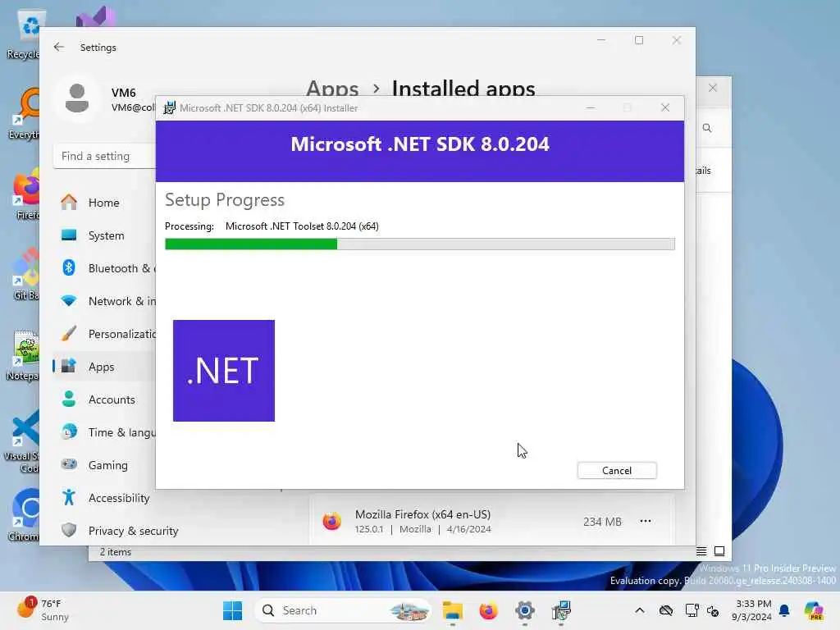Open Accessibility settings
The image size is (840, 630).
[x=104, y=498]
